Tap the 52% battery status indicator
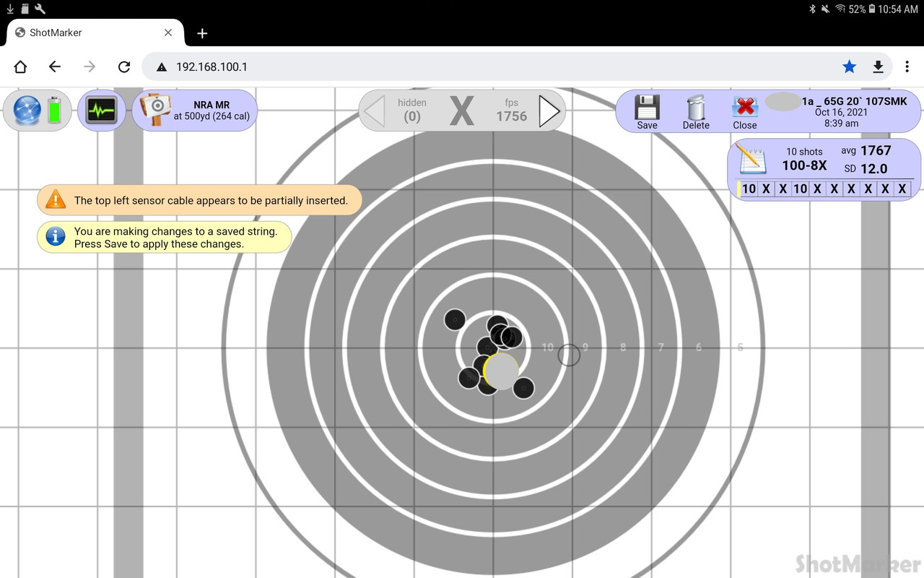The image size is (924, 578). pos(862,9)
